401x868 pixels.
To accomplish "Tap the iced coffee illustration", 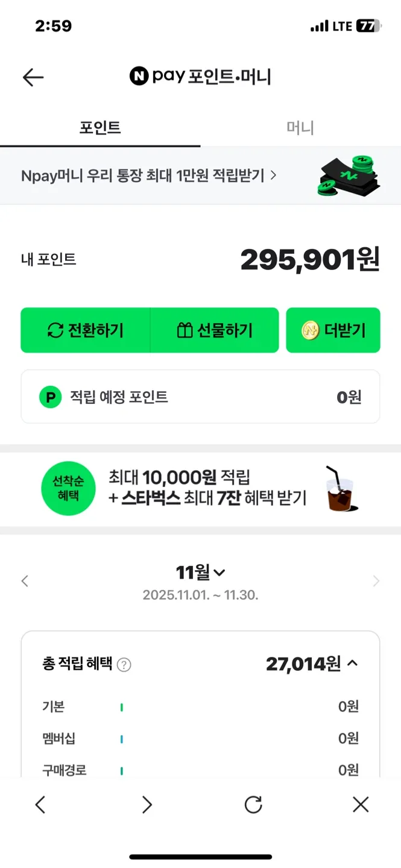I will (341, 489).
